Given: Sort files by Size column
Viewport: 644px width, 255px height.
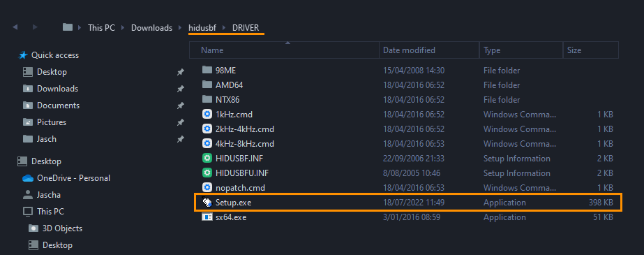Looking at the screenshot, I should coord(590,50).
